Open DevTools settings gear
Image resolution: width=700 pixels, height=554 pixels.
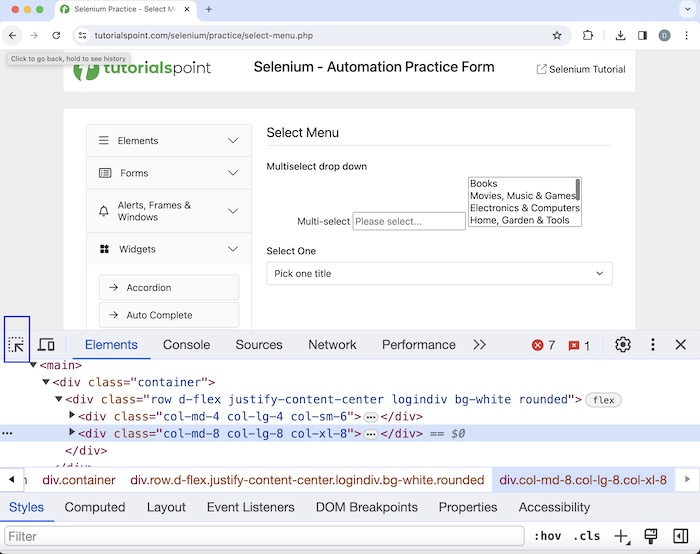623,345
